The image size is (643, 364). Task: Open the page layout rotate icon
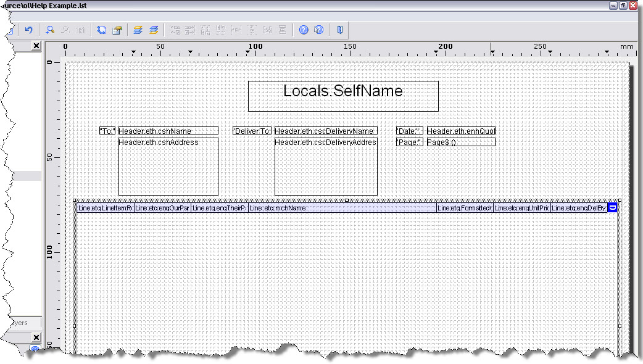tap(101, 30)
